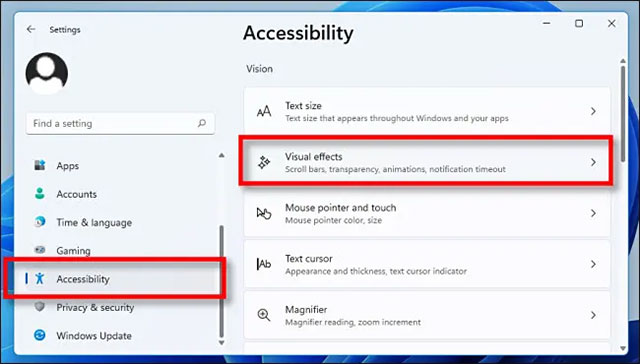The height and width of the screenshot is (364, 640).
Task: Click the Text cursor Ab icon
Action: click(x=264, y=264)
